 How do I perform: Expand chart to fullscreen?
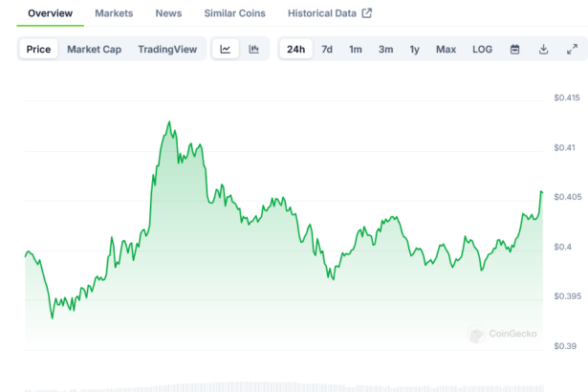coord(572,49)
